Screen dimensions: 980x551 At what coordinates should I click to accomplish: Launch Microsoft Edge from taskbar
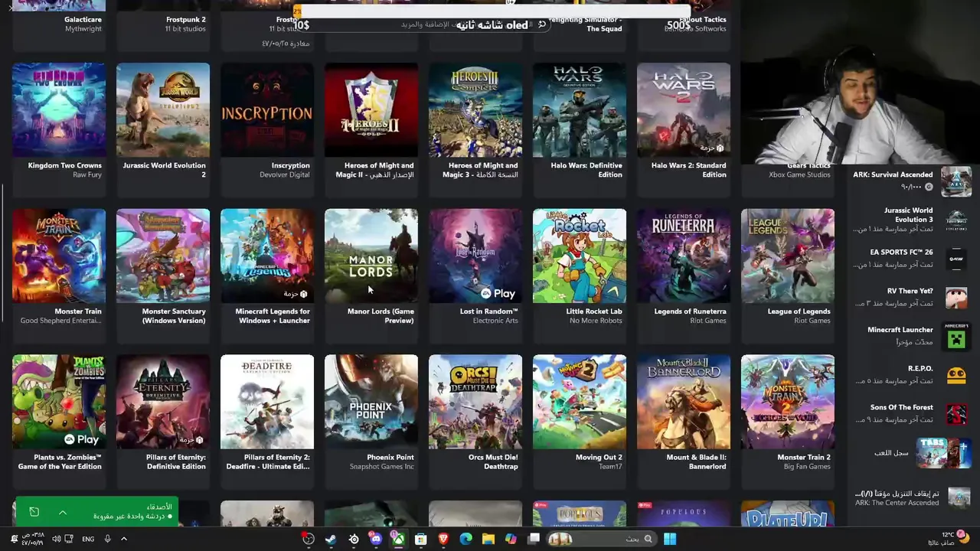465,539
